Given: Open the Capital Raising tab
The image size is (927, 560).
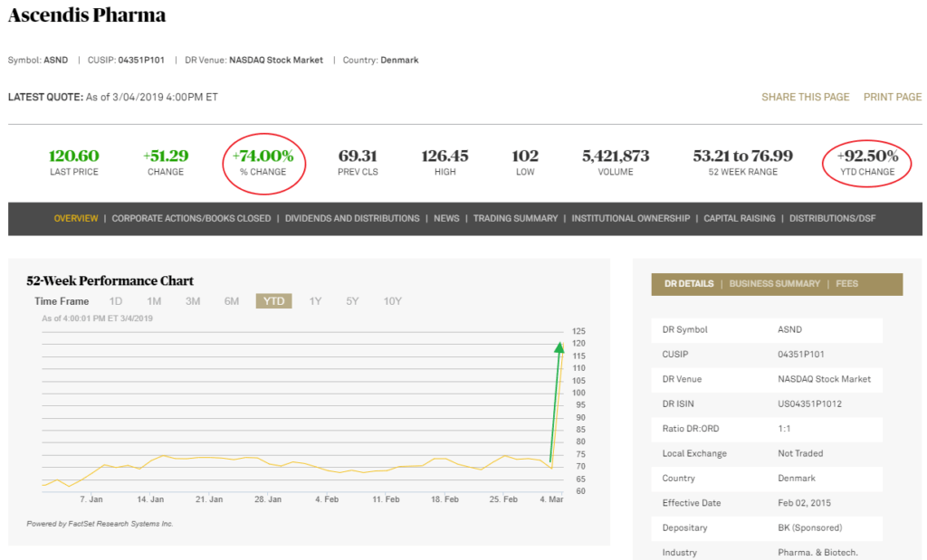Looking at the screenshot, I should click(740, 219).
